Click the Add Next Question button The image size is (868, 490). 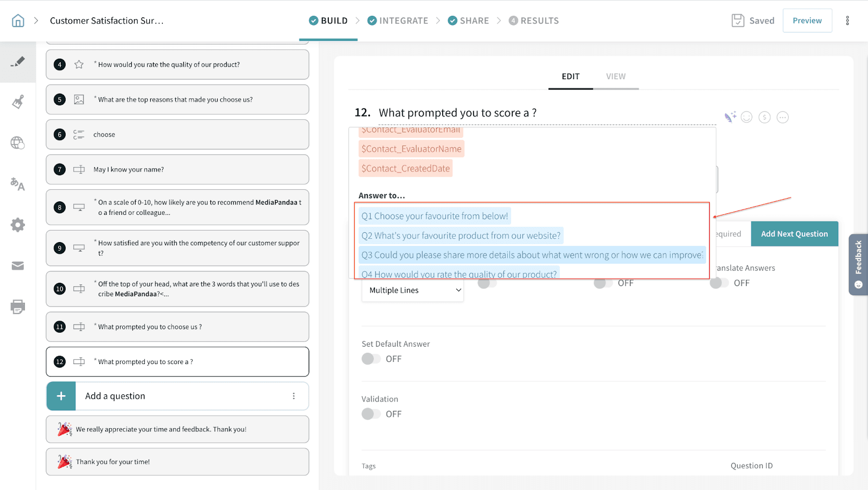click(794, 234)
